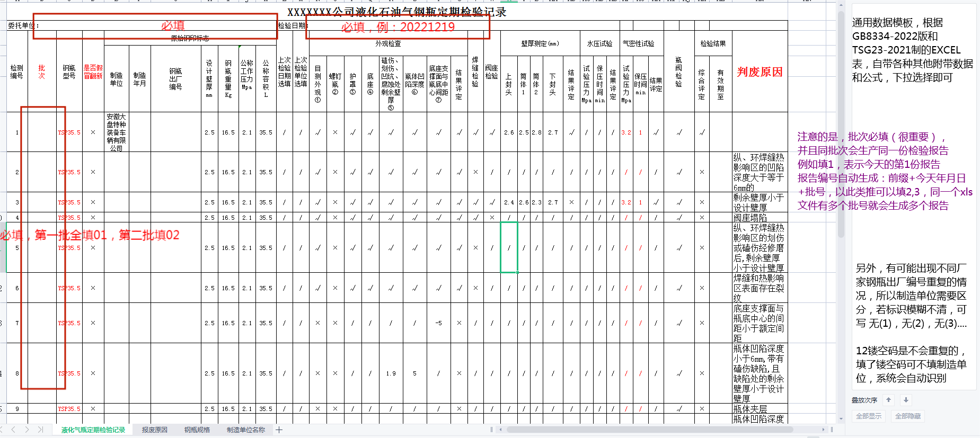This screenshot has width=980, height=438.
Task: Jump to last sheet tab arrow
Action: [x=40, y=430]
